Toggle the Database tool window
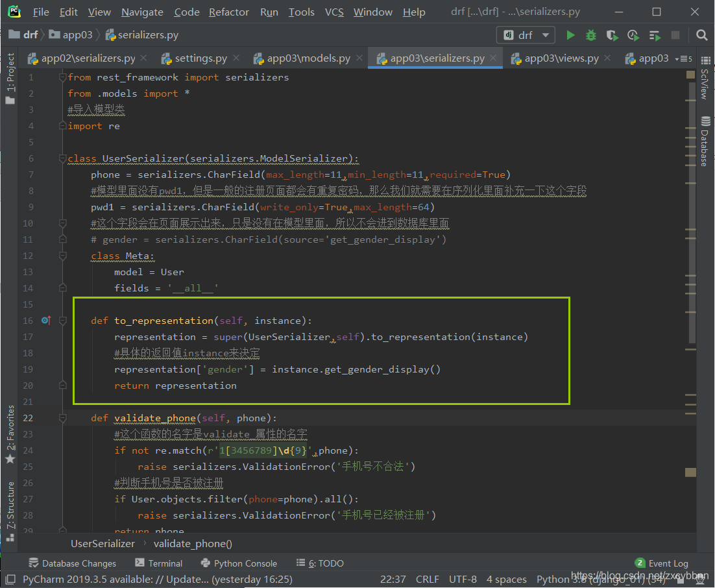This screenshot has width=715, height=588. [x=705, y=141]
